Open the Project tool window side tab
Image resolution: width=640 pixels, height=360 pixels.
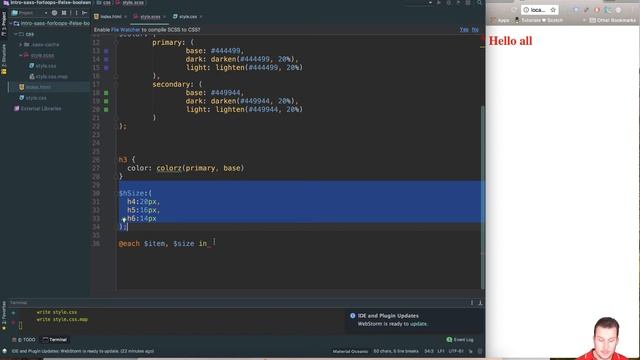coord(4,23)
